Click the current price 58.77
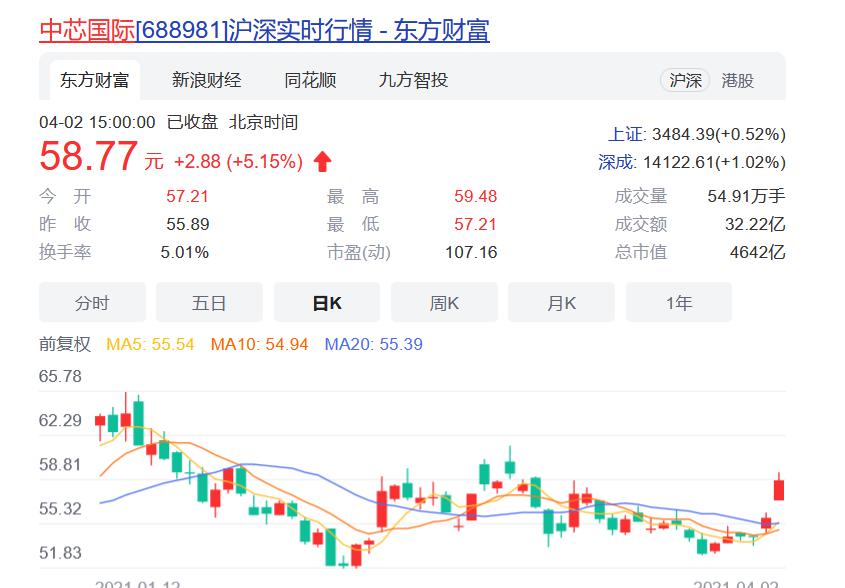The height and width of the screenshot is (588, 845). point(88,156)
